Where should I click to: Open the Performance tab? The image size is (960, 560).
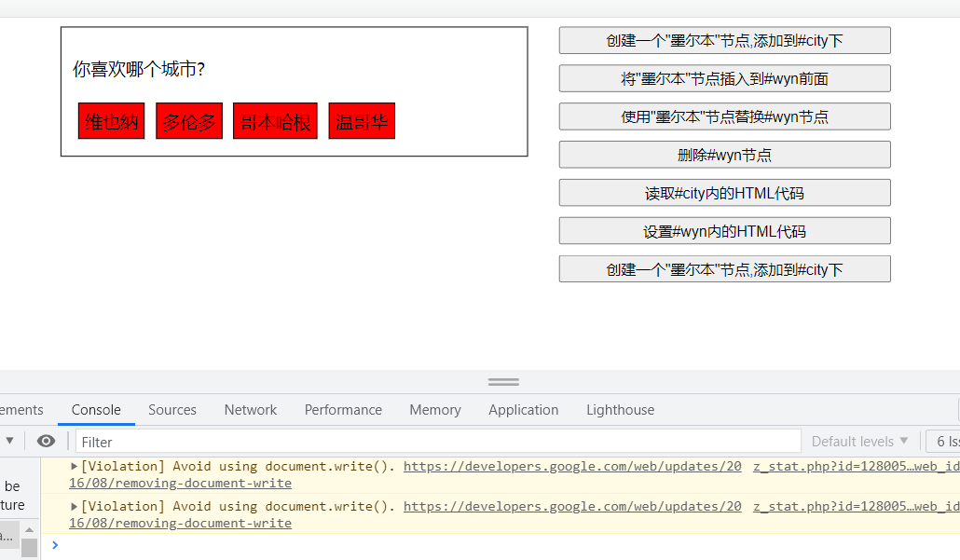pos(343,409)
